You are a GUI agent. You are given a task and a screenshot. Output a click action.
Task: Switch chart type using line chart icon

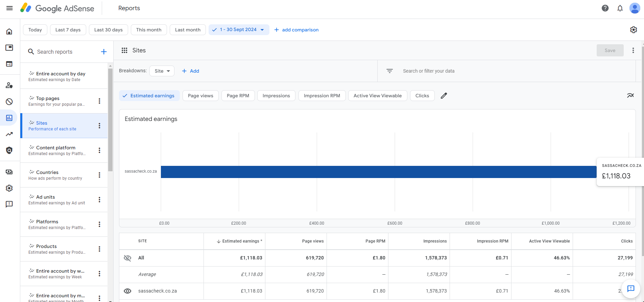pos(630,96)
